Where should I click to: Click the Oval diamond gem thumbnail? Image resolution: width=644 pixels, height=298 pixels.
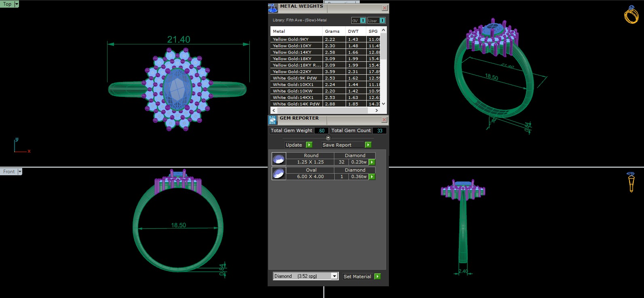(x=279, y=173)
